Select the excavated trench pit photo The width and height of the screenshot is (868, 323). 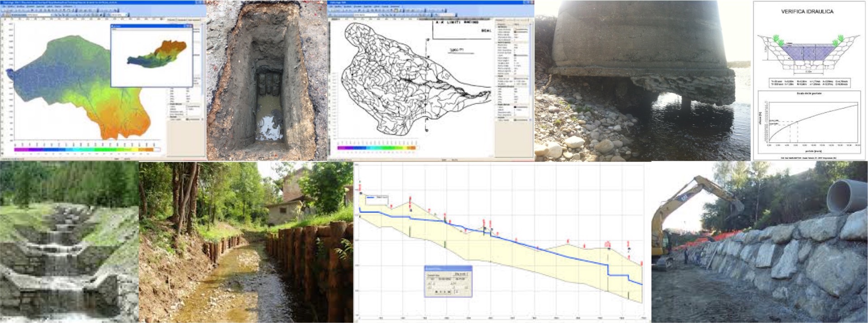(267, 81)
